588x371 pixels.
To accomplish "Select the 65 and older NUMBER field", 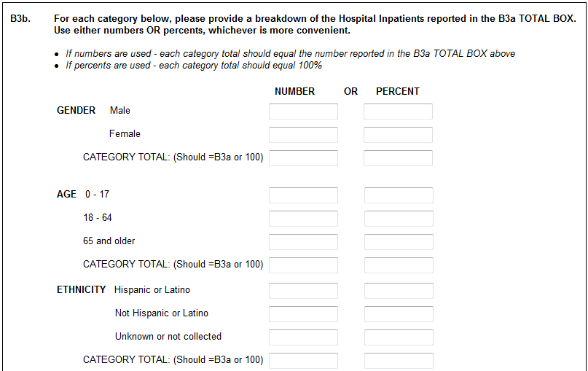I will 303,242.
